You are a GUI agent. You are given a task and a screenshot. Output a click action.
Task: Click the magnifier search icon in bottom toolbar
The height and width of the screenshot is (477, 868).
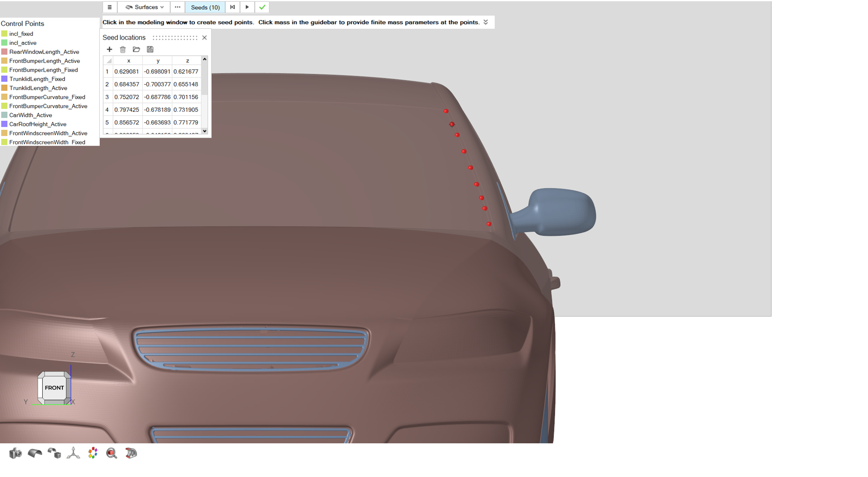click(112, 453)
